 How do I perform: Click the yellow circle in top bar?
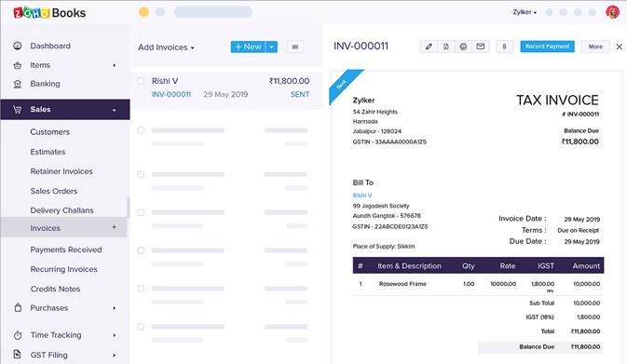pos(143,12)
